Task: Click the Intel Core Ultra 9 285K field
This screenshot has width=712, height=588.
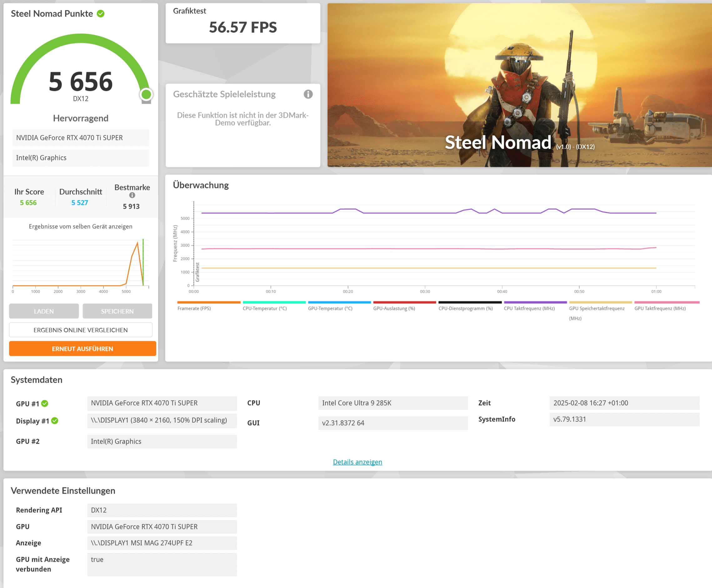Action: [393, 403]
